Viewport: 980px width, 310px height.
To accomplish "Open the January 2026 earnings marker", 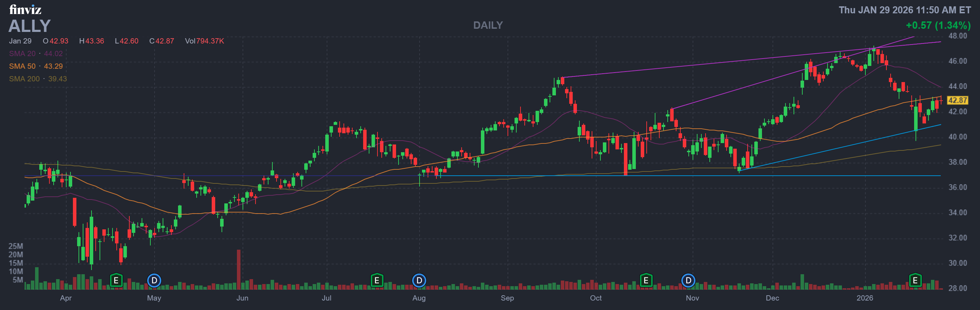I will click(x=915, y=281).
